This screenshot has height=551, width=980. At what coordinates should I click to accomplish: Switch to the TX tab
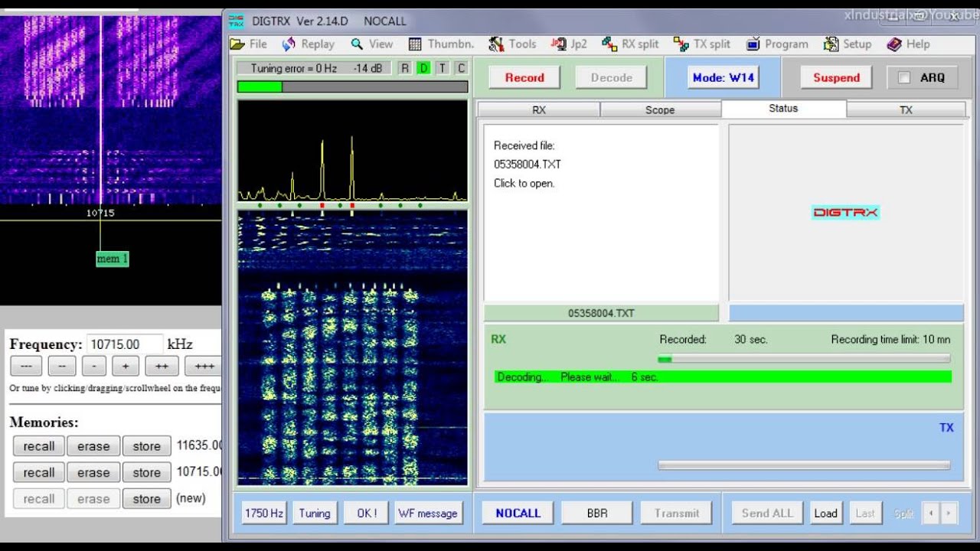coord(906,110)
